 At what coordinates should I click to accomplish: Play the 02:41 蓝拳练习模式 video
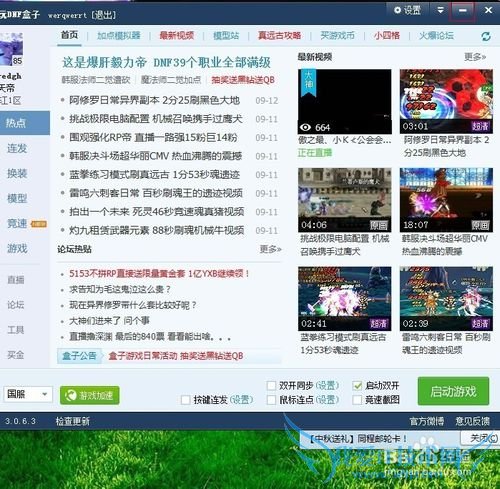(x=344, y=299)
